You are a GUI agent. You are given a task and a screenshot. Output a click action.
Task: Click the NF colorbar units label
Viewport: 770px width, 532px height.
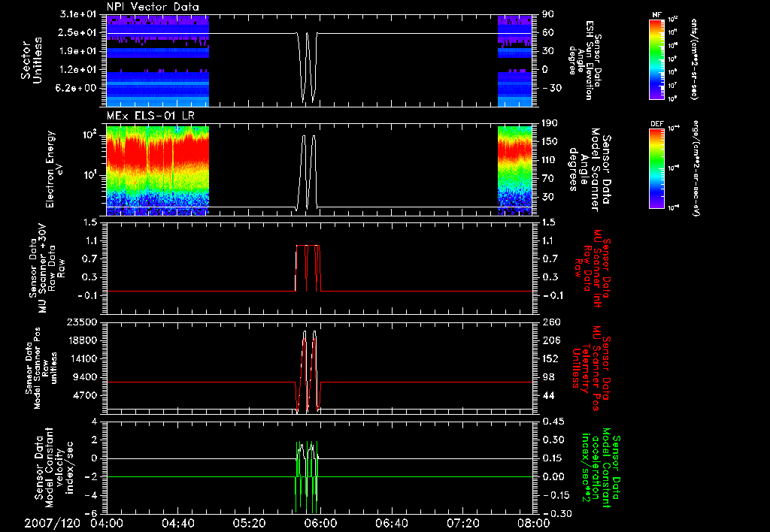[694, 59]
